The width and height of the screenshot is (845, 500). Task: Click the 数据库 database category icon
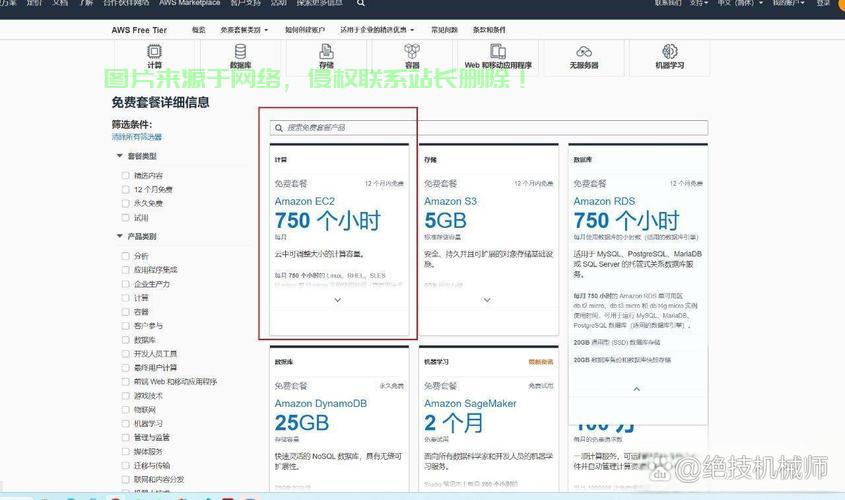click(240, 52)
